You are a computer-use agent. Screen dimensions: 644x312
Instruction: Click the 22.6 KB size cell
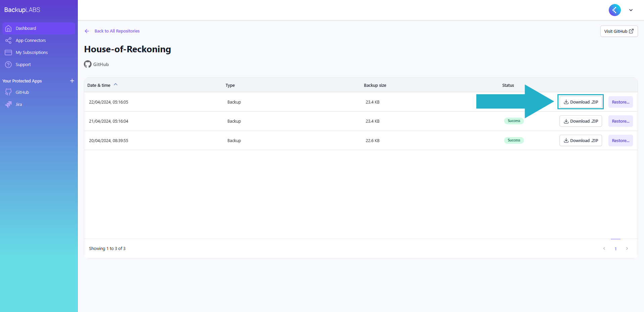pos(373,141)
